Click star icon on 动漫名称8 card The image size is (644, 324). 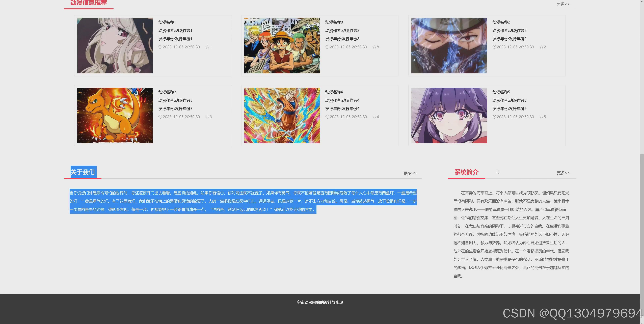coord(374,47)
